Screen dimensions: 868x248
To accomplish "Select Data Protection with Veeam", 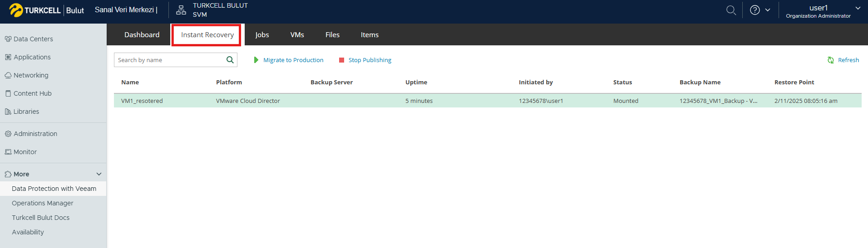I will tap(54, 189).
